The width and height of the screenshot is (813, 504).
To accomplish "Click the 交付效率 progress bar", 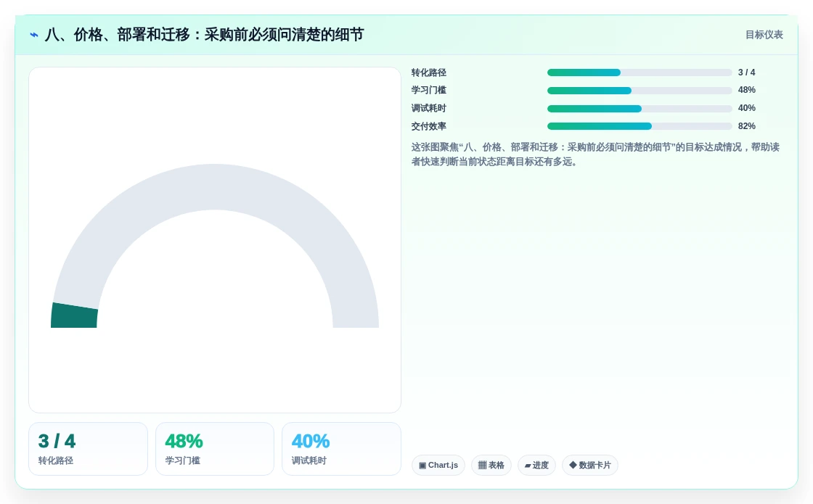I will [x=640, y=126].
